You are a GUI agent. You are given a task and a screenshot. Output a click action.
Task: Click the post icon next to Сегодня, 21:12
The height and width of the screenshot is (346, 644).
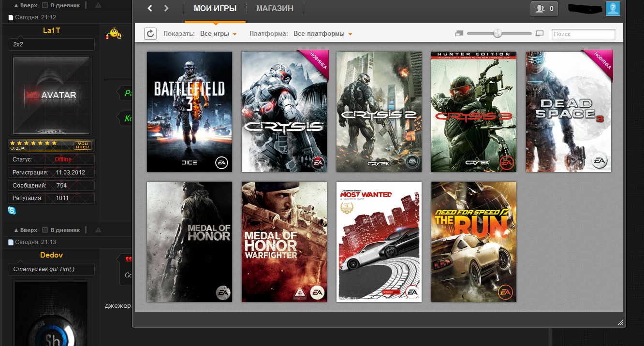tap(11, 17)
